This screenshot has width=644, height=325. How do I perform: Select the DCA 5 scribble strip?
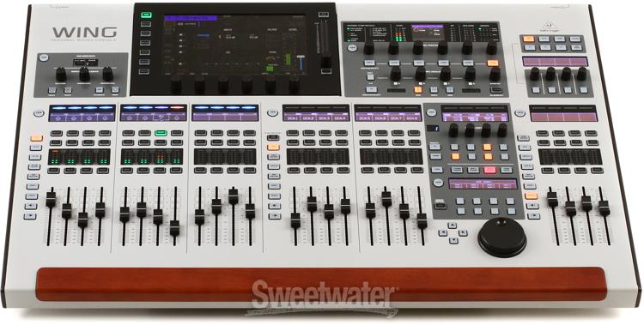pos(363,118)
